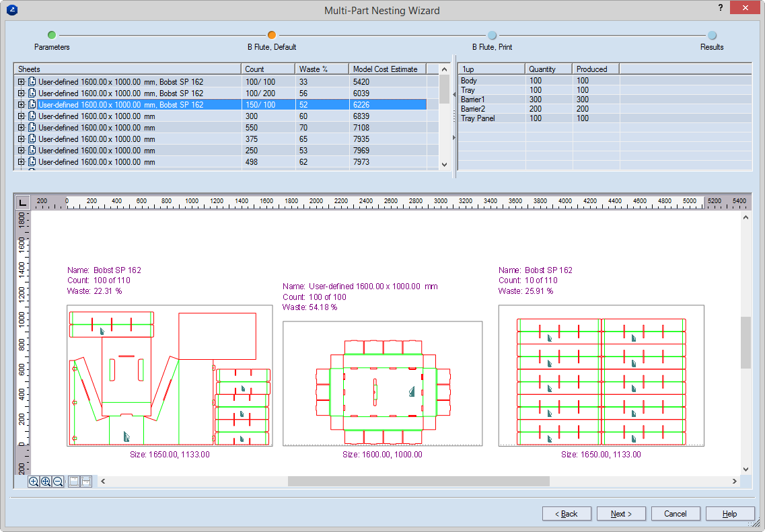
Task: Click the sheet icon of the 5420 cost row
Action: 32,82
